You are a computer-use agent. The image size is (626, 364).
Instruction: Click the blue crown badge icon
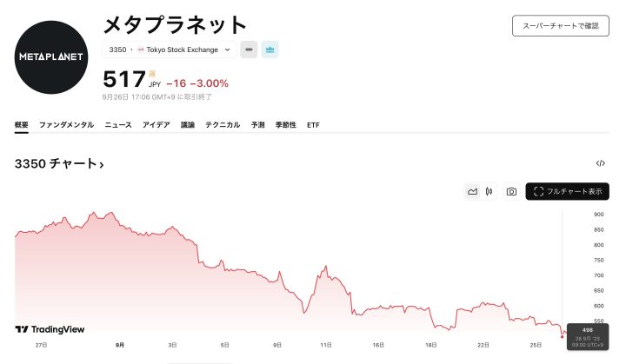point(270,50)
